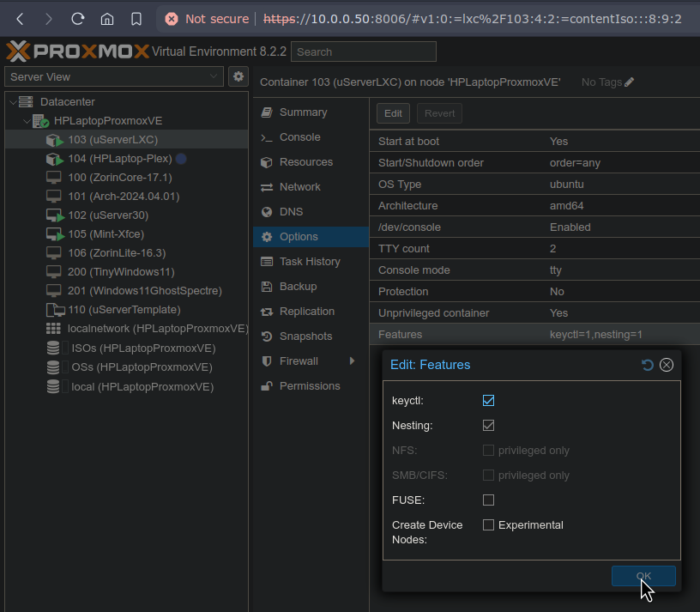
Task: Enable Create Device Nodes experimental checkbox
Action: coord(488,525)
